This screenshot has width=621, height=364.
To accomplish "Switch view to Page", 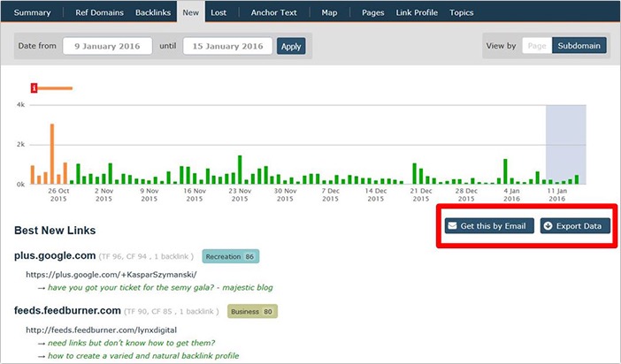I will (x=536, y=46).
